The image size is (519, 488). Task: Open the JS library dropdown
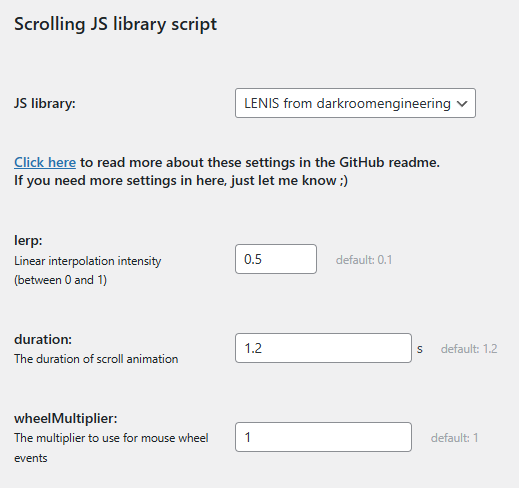[355, 103]
